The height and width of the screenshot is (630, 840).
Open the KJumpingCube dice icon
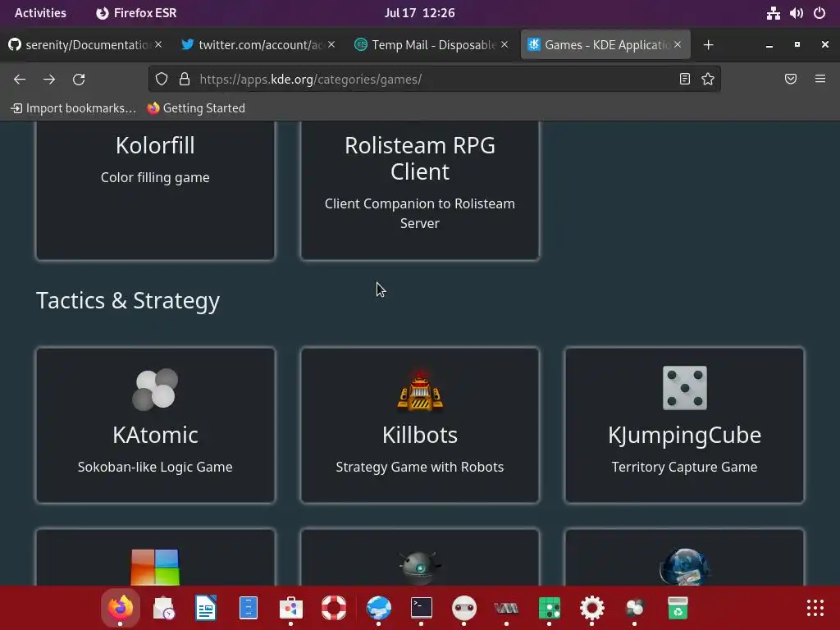[x=685, y=388]
